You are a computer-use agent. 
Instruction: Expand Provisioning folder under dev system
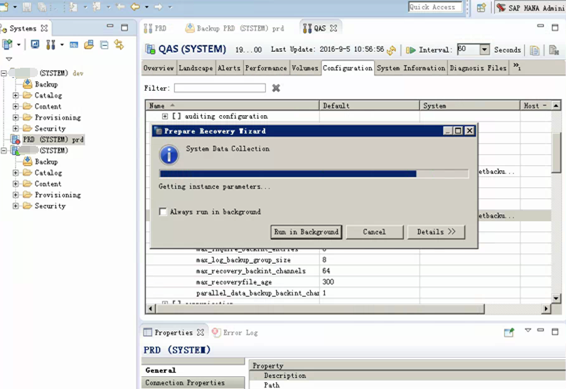click(x=16, y=117)
